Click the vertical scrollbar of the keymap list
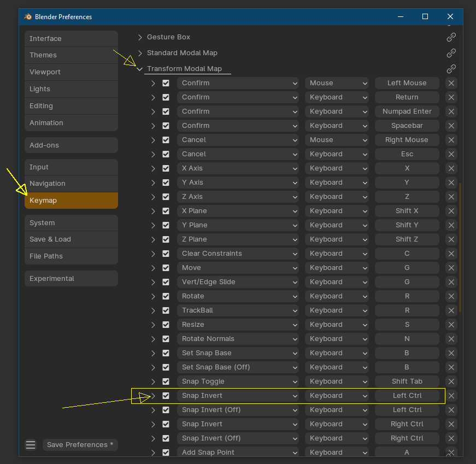 [460, 247]
